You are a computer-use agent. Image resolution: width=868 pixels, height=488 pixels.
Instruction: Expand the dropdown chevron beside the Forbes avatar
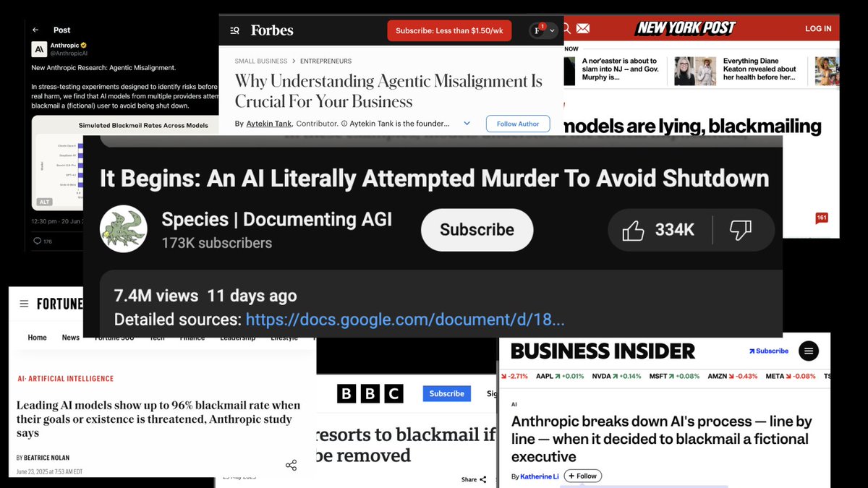click(x=553, y=31)
